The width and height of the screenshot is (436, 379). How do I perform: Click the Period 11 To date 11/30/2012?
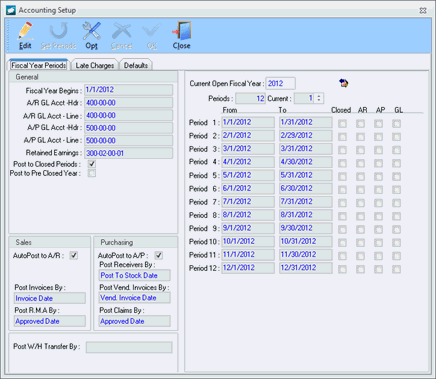(x=306, y=255)
